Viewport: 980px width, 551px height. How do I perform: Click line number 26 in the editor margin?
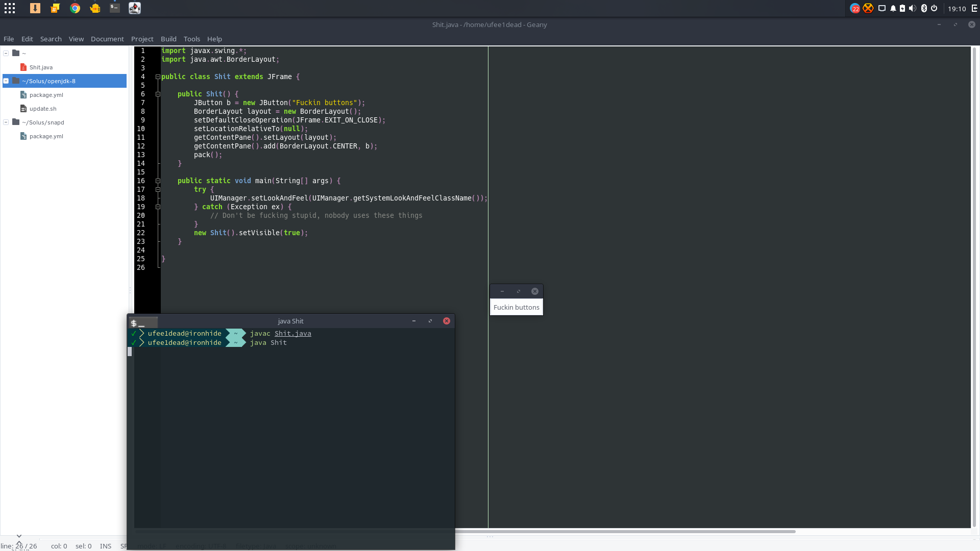tap(141, 267)
